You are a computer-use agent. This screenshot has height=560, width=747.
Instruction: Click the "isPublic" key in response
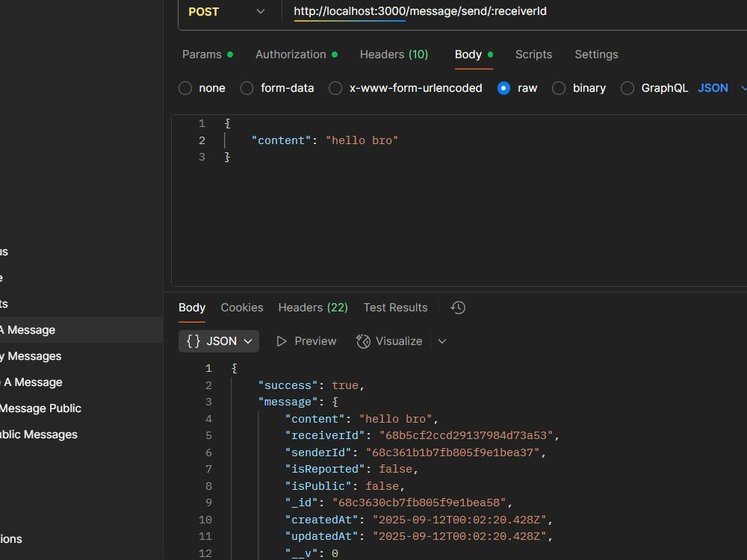point(318,486)
